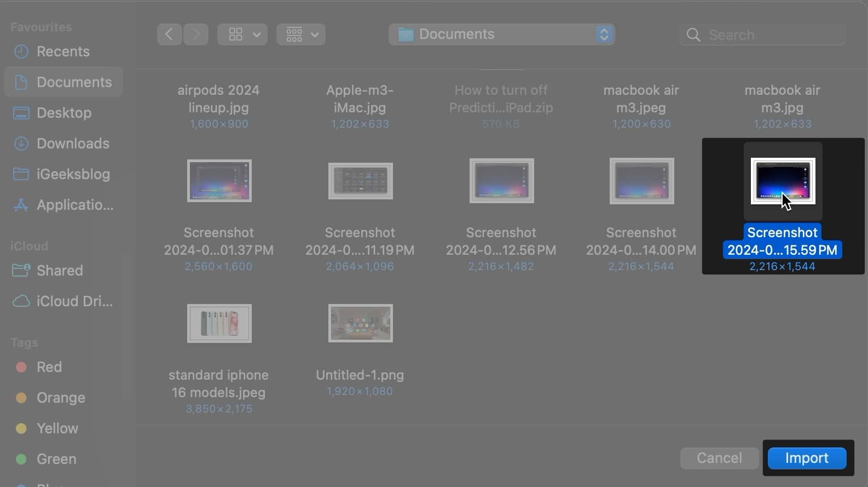Screen dimensions: 868x487
Task: Open Recents in the sidebar
Action: [x=63, y=51]
